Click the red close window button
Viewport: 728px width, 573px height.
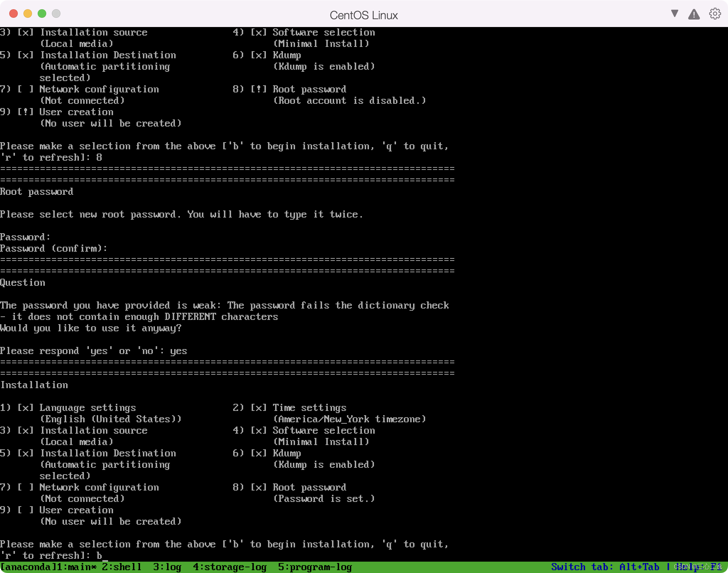click(14, 14)
